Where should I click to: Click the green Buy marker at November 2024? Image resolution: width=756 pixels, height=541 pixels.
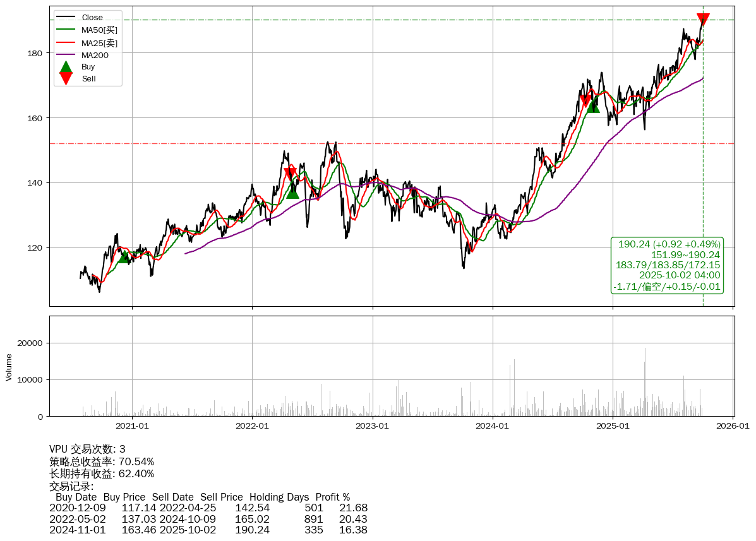593,106
